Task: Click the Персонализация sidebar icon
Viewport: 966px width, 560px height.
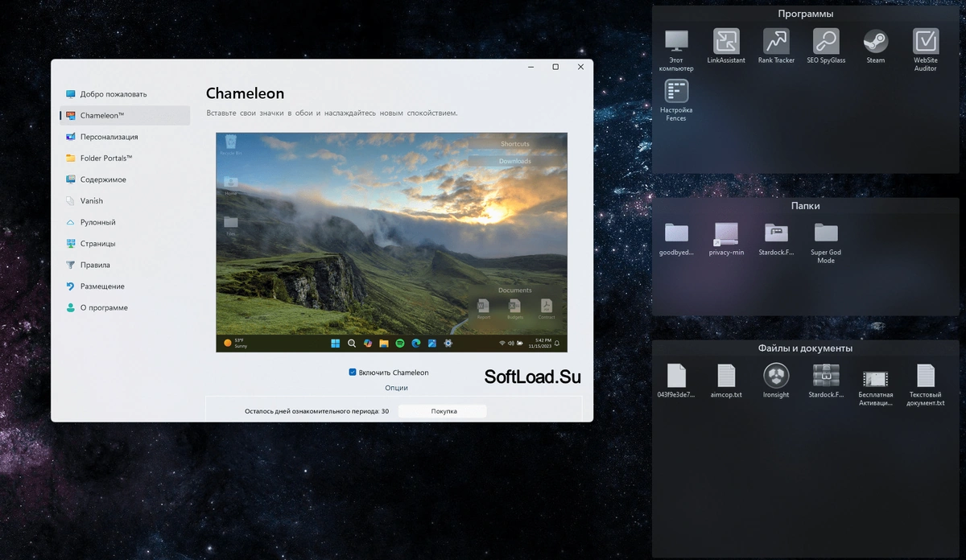Action: click(x=71, y=137)
